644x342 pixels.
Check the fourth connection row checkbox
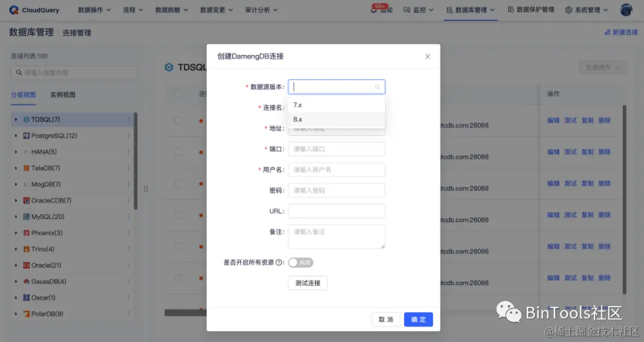(x=178, y=215)
